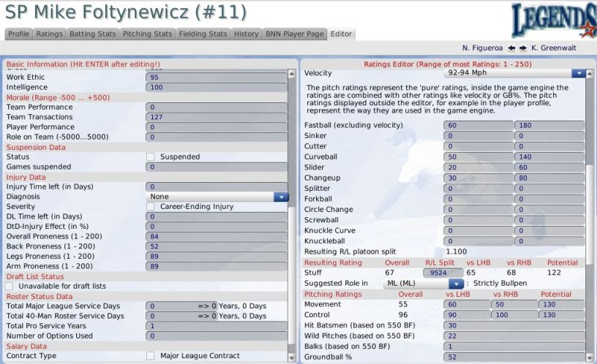Go to previous player N. Figueroa arrow
597x364 pixels.
click(x=511, y=48)
